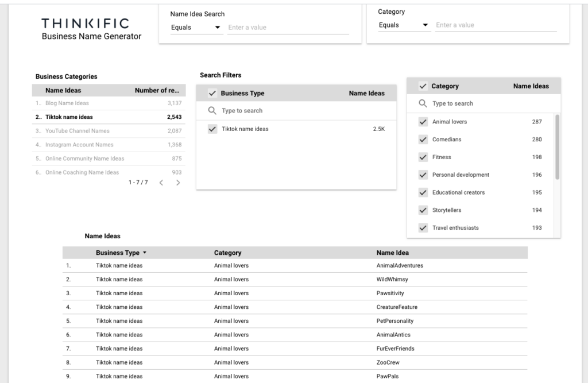
Task: Click the search magnifier icon in Business Type filter
Action: click(212, 111)
